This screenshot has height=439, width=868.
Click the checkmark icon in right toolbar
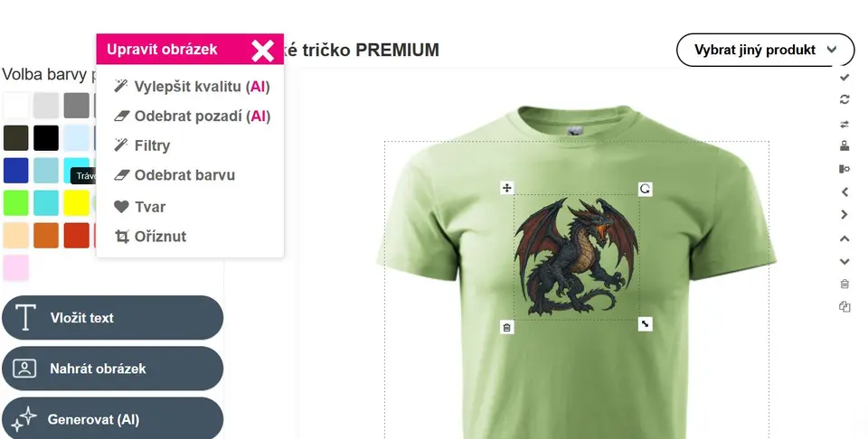844,78
